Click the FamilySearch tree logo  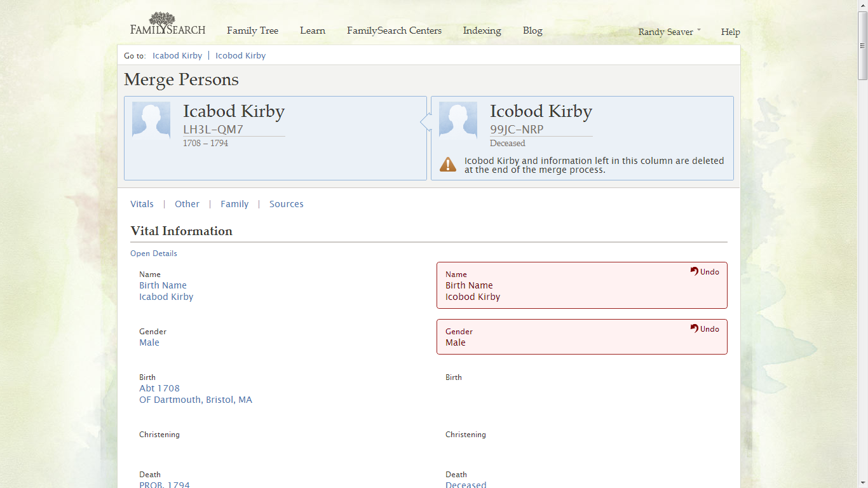coord(163,19)
